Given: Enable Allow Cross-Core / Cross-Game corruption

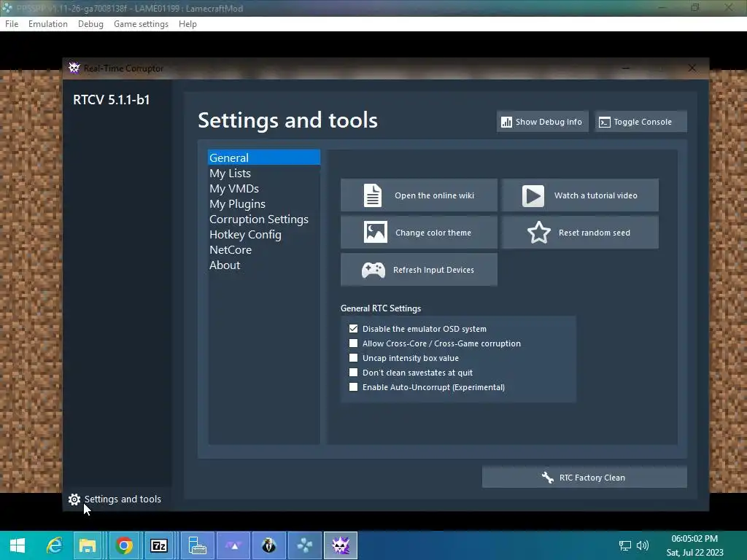Looking at the screenshot, I should [354, 343].
